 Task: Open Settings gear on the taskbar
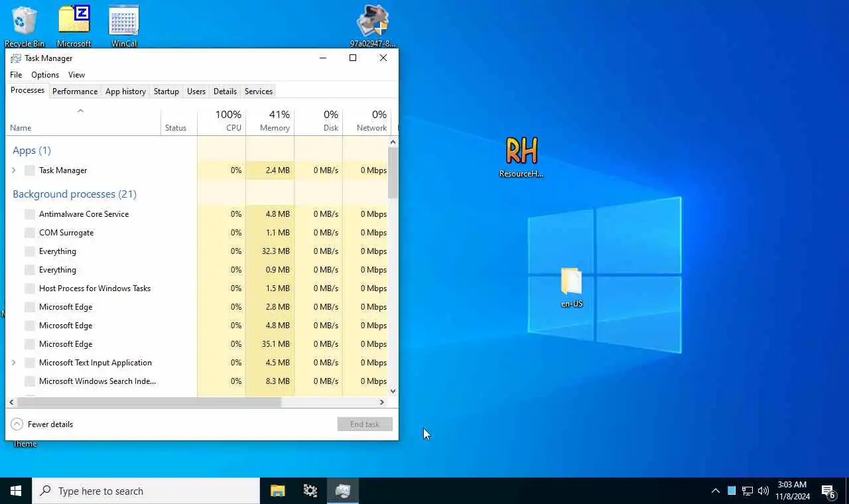pyautogui.click(x=310, y=491)
